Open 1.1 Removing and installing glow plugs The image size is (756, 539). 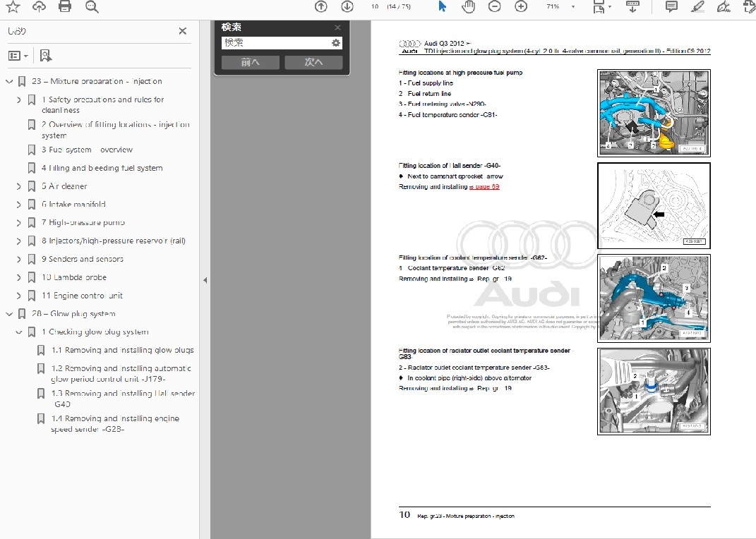tap(122, 350)
